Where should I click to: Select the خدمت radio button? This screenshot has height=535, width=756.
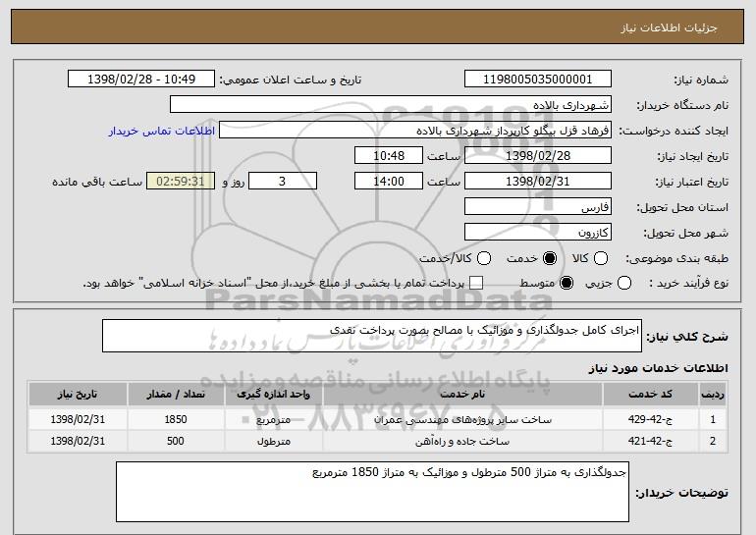point(549,259)
